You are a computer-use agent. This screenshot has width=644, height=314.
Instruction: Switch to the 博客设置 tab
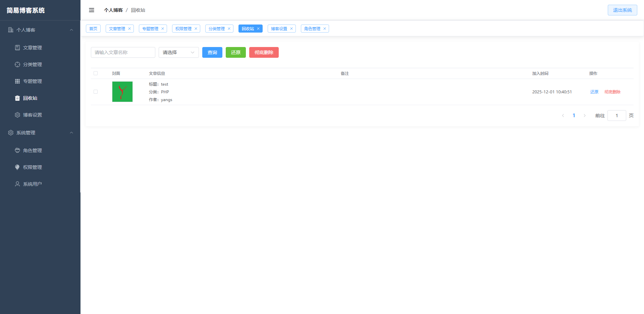(x=279, y=29)
